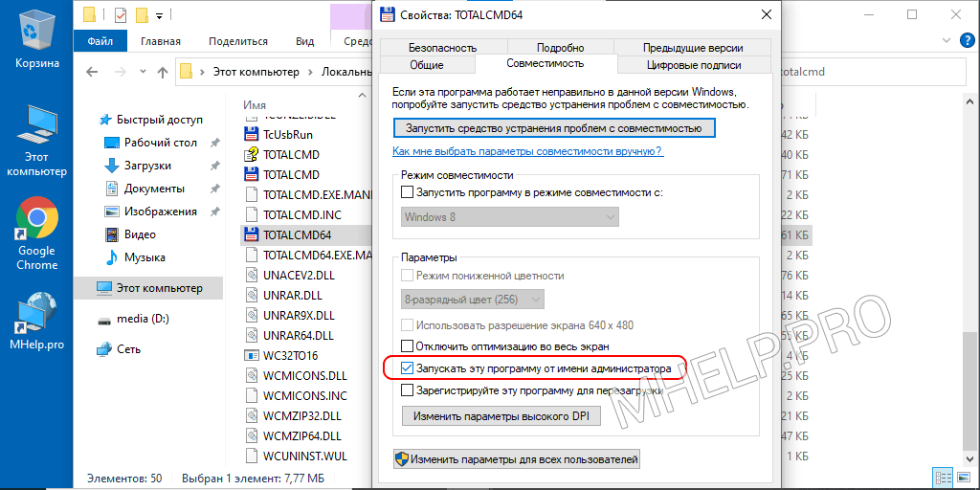
Task: Click the UNACEV2.DLL file icon
Action: click(252, 275)
